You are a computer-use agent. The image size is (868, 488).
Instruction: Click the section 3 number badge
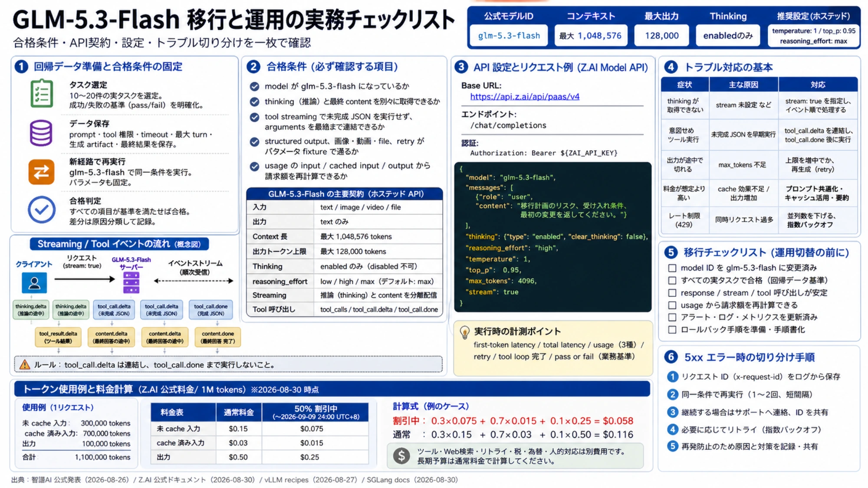point(461,67)
